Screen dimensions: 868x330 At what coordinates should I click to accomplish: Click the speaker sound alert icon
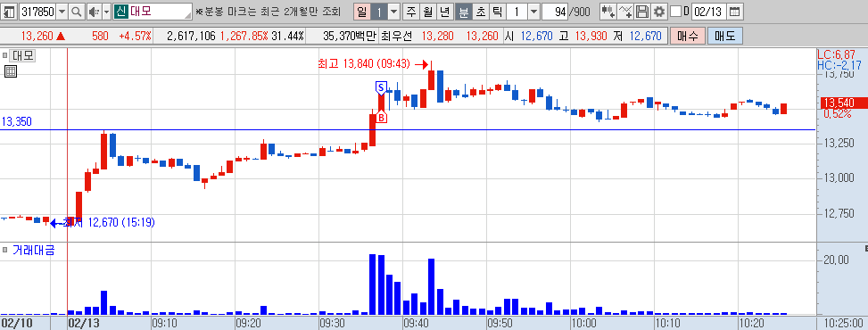point(94,11)
